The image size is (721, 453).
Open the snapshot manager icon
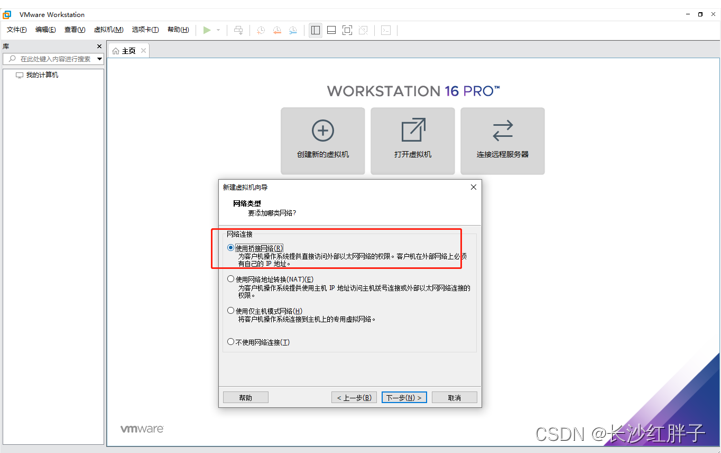coord(293,30)
